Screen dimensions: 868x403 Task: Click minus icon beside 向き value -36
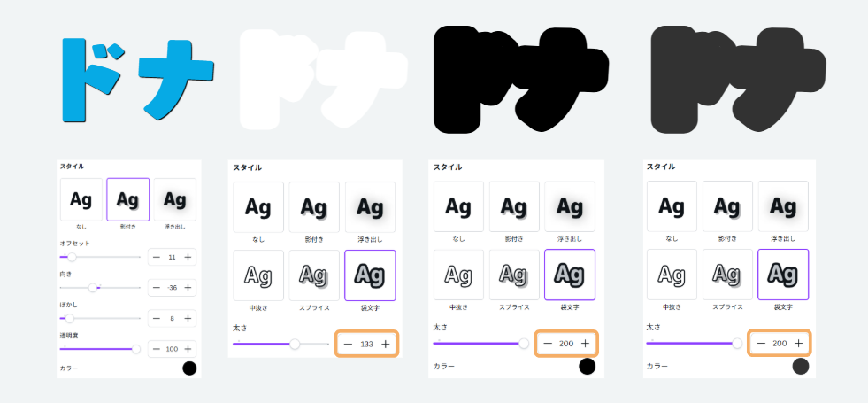156,288
